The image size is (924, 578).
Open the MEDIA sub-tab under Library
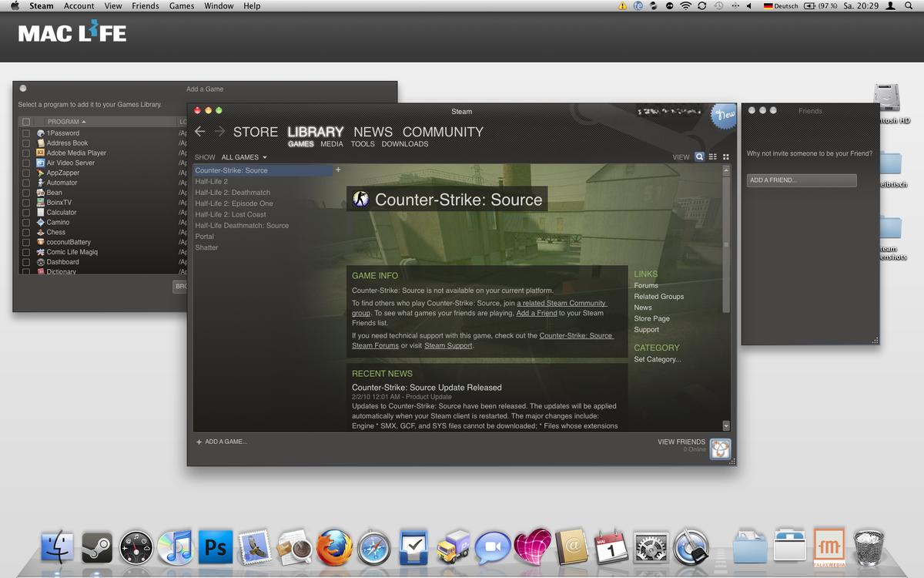click(332, 144)
